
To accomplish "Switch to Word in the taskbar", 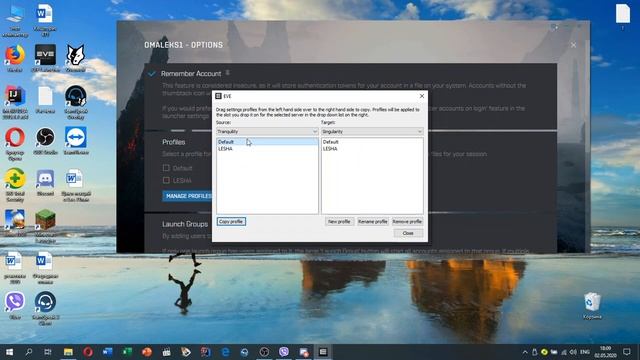I will (107, 352).
